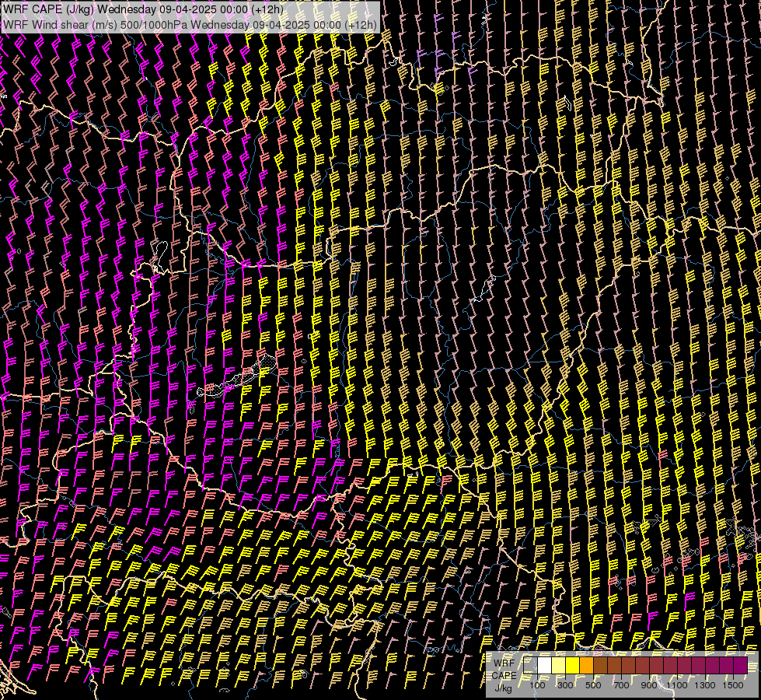Viewport: 761px width, 700px height.
Task: Click the 100 legend value label
Action: [x=537, y=685]
